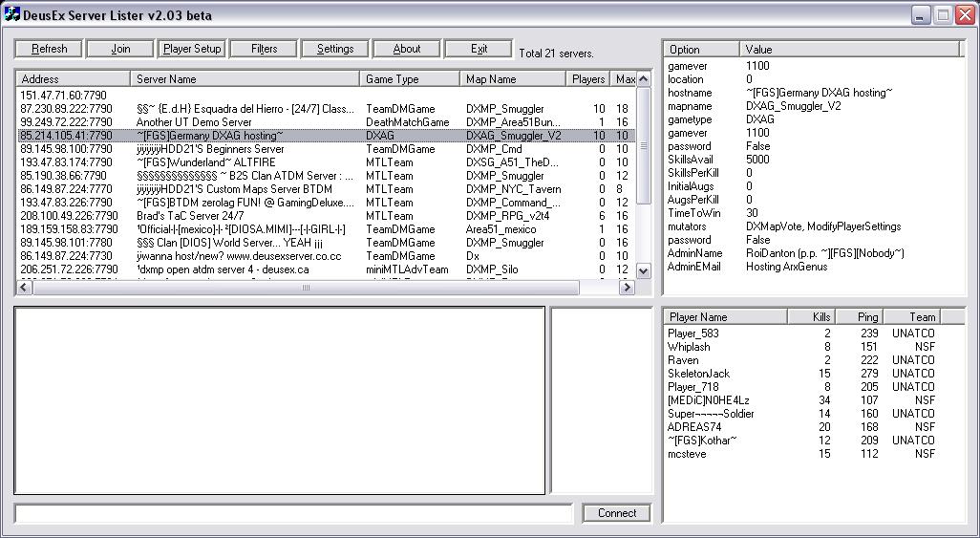Screen dimensions: 980x538
Task: Open the Filters dialog
Action: [264, 49]
